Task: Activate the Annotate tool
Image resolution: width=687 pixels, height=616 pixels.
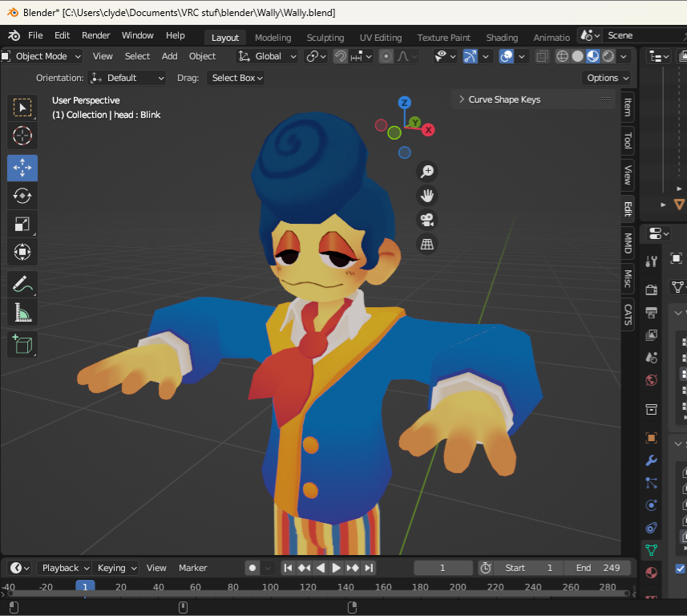Action: click(22, 283)
